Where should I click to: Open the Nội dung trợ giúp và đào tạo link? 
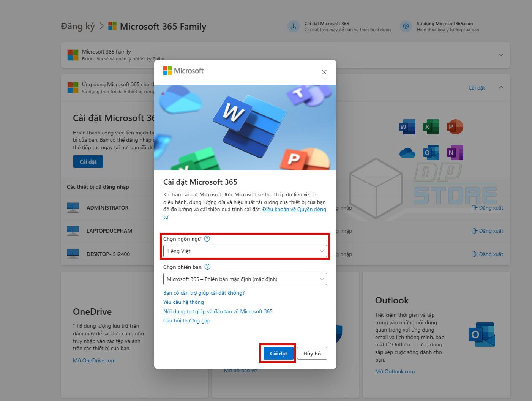[218, 311]
